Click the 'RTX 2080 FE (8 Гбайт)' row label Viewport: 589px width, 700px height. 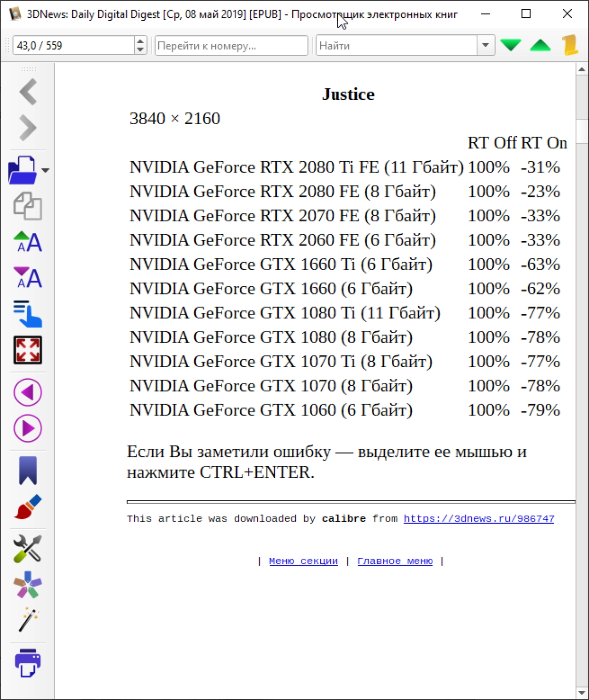[x=283, y=191]
